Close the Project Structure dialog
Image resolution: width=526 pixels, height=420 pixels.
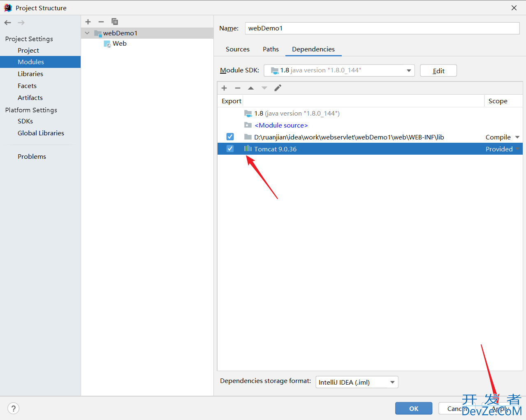pos(514,8)
